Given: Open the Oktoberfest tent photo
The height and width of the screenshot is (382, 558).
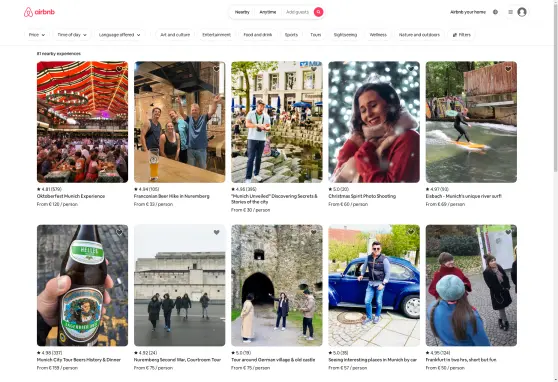Looking at the screenshot, I should coord(82,122).
